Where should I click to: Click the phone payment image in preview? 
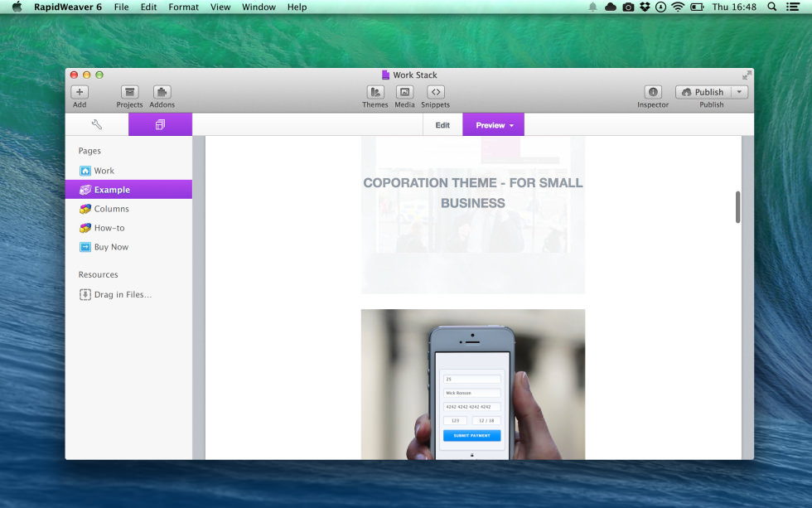(x=473, y=385)
